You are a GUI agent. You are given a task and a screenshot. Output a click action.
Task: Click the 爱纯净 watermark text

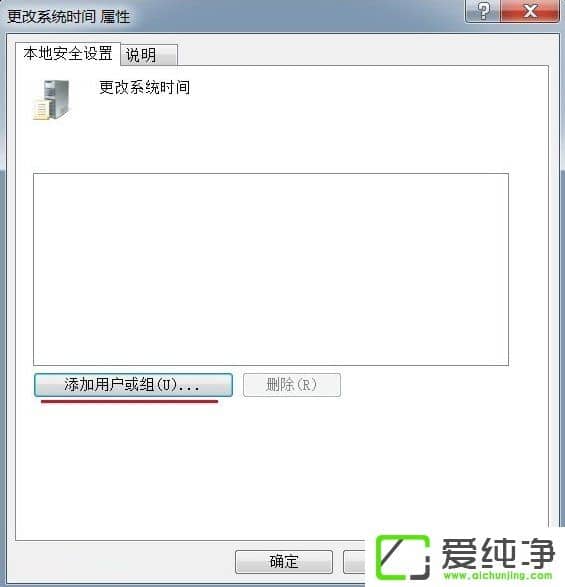pyautogui.click(x=498, y=553)
